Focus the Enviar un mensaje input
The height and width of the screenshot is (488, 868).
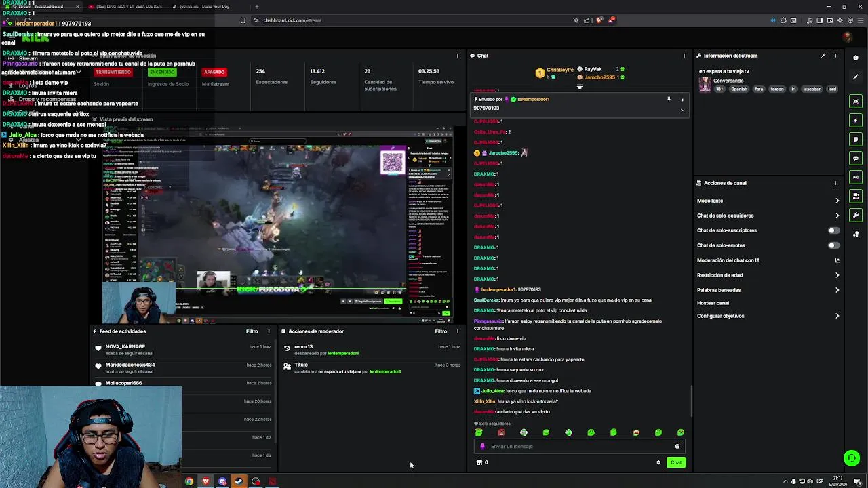pyautogui.click(x=580, y=447)
